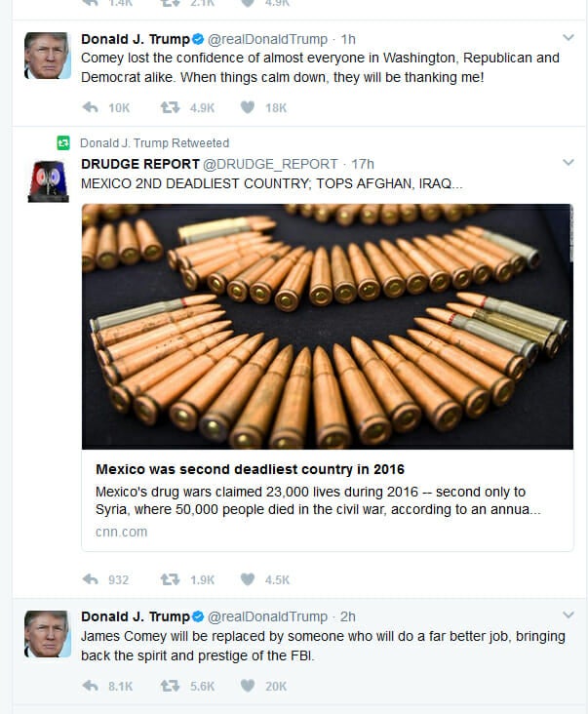Image resolution: width=588 pixels, height=714 pixels.
Task: Reply to the Drudge Report Mexico tweet
Action: tap(90, 579)
